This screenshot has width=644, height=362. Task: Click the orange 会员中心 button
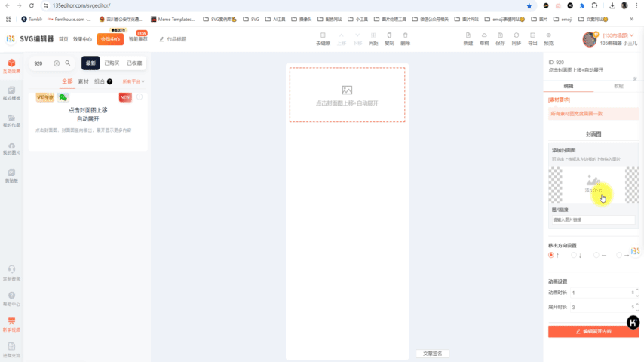click(110, 39)
